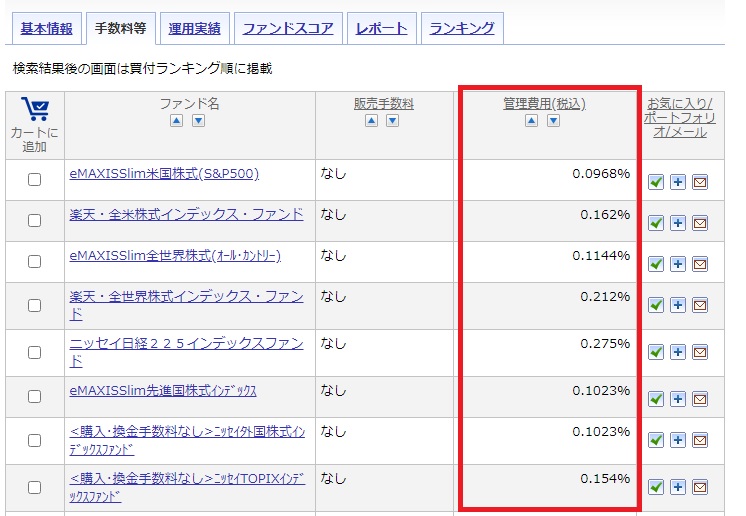746x516 pixels.
Task: Mail icon for eMAXISSlim先進国株式インデックス
Action: click(700, 399)
